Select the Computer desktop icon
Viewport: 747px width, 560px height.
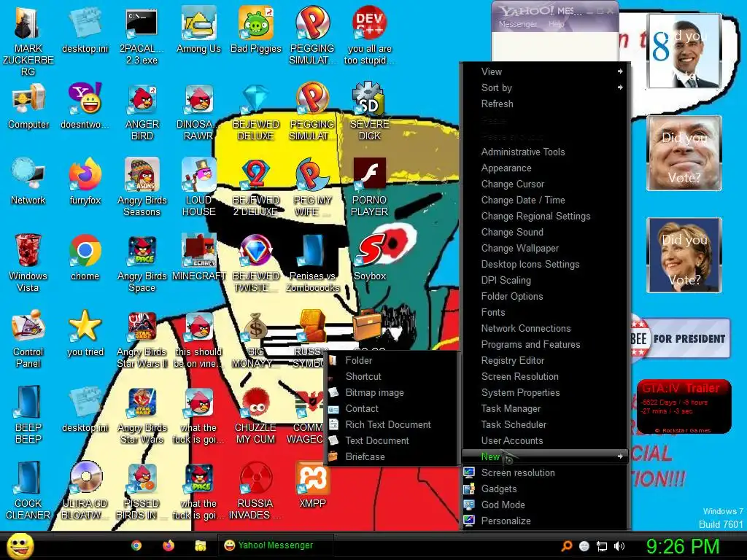pyautogui.click(x=28, y=106)
